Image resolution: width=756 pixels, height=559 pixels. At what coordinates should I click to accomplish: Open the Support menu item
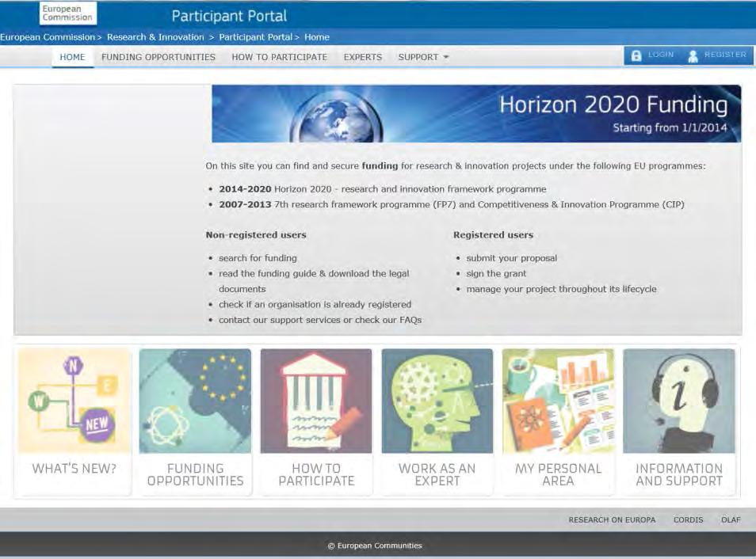tap(418, 57)
